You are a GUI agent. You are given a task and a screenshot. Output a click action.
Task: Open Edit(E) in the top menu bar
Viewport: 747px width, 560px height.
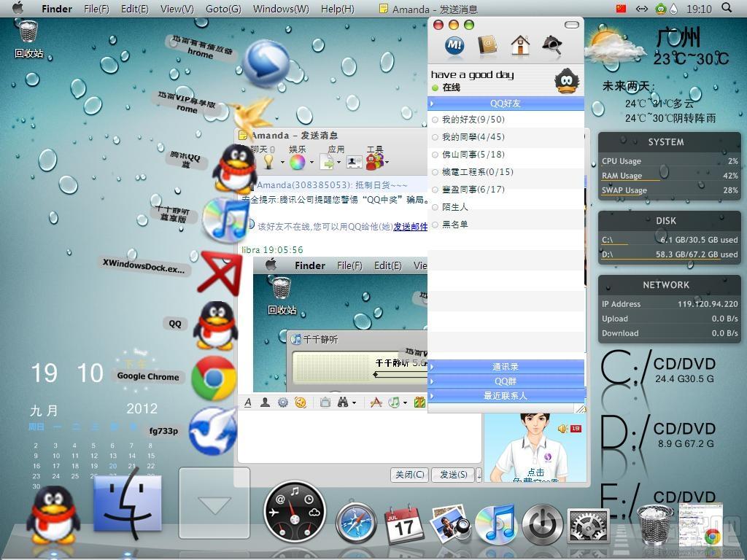[135, 9]
